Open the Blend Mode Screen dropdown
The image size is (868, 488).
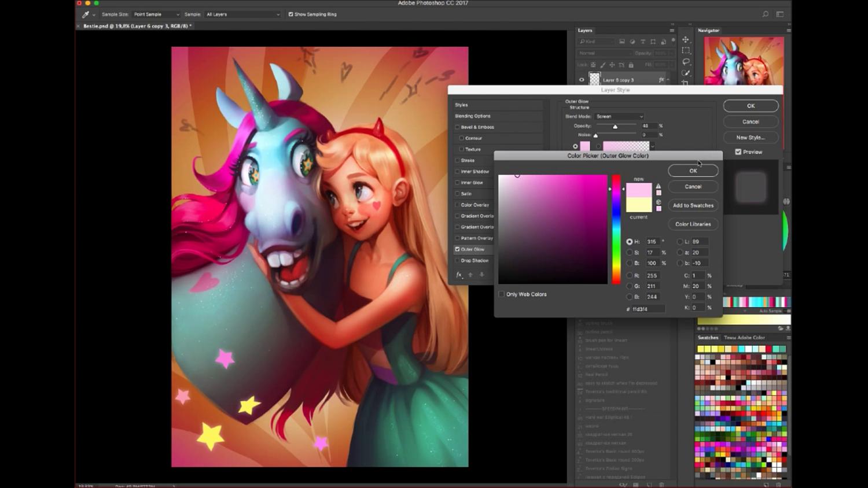[x=619, y=116]
